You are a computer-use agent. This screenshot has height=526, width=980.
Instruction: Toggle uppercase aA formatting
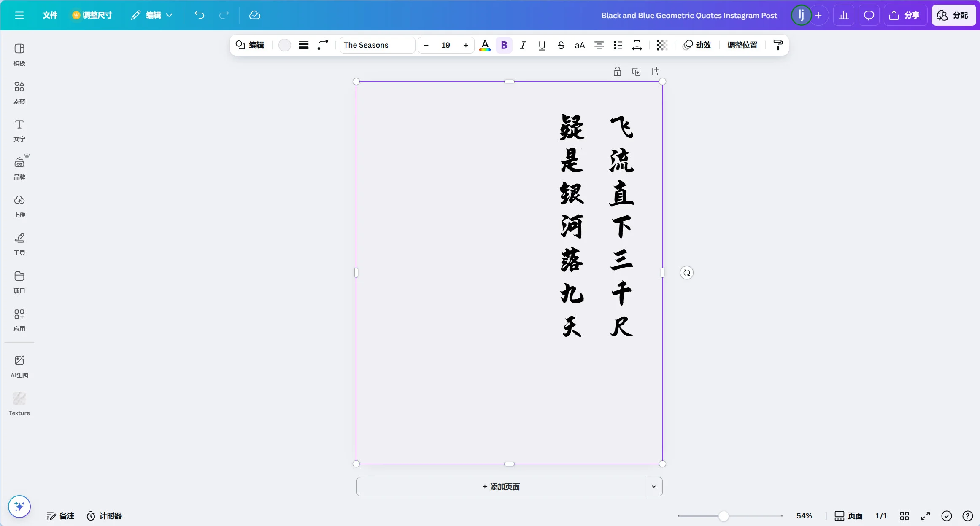pos(580,45)
